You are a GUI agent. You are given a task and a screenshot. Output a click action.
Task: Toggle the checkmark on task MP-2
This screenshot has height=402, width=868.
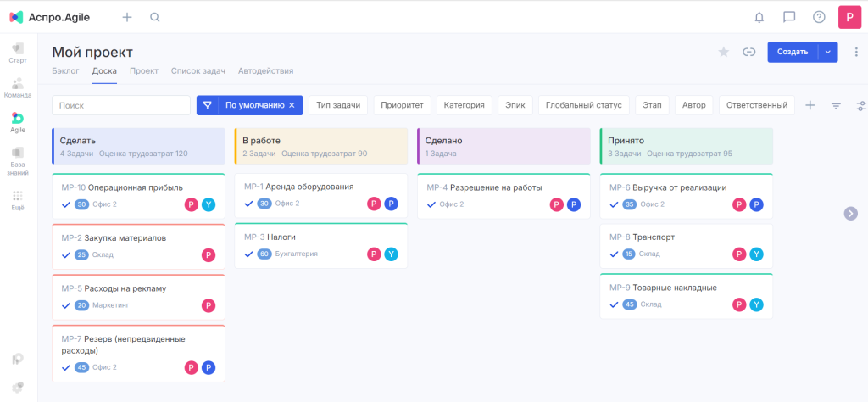[66, 254]
